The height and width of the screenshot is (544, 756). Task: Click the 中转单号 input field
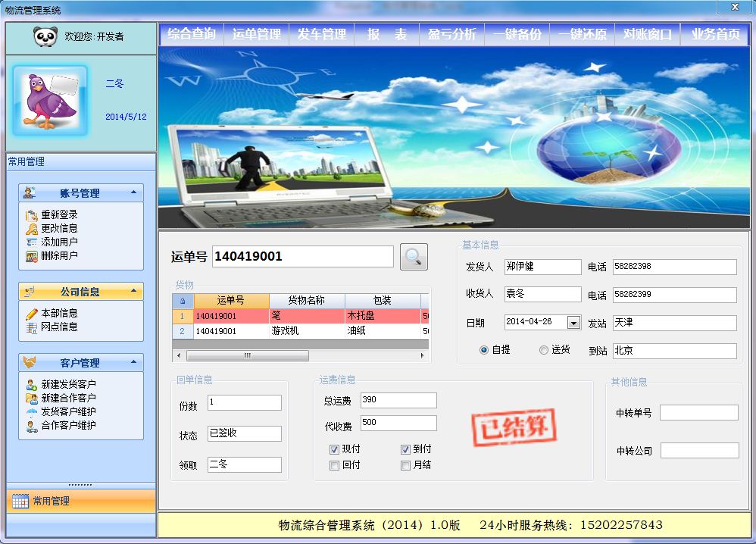698,413
